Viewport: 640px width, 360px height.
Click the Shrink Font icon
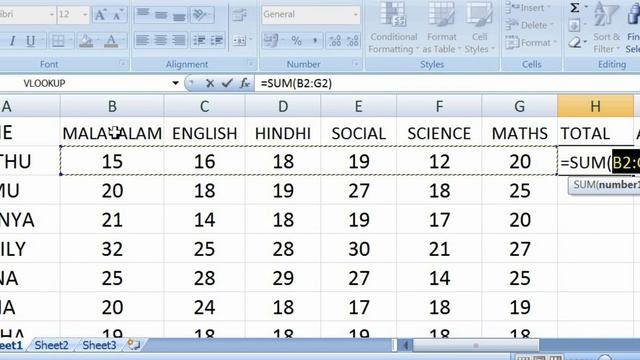tap(118, 15)
